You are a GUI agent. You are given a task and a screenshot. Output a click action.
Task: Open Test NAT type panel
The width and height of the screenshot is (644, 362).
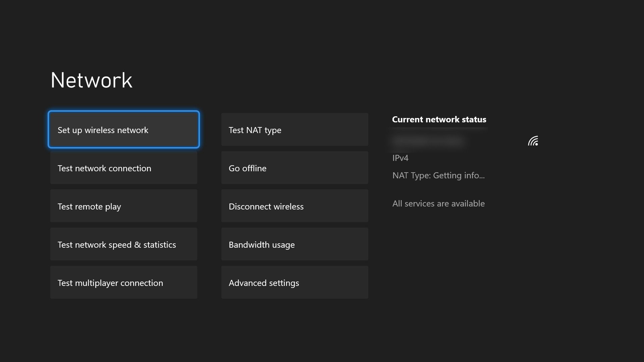click(x=295, y=129)
